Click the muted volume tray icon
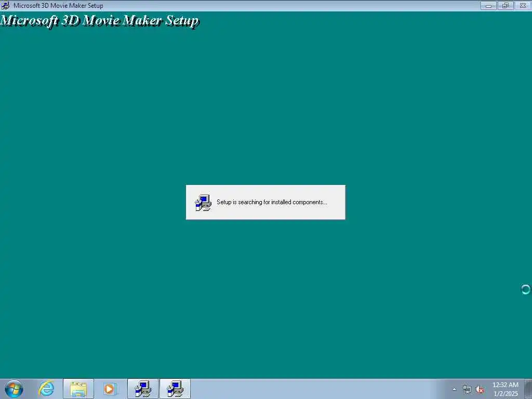The height and width of the screenshot is (399, 532). click(x=480, y=390)
